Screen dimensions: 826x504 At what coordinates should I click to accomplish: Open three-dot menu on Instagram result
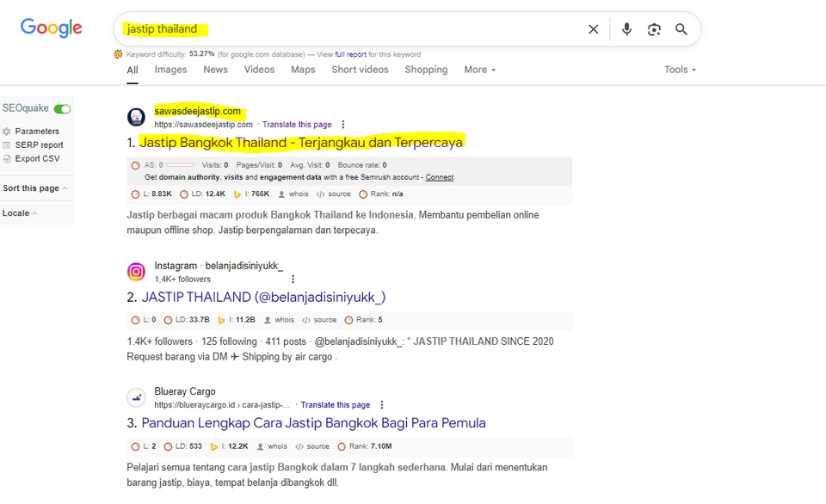pyautogui.click(x=293, y=280)
